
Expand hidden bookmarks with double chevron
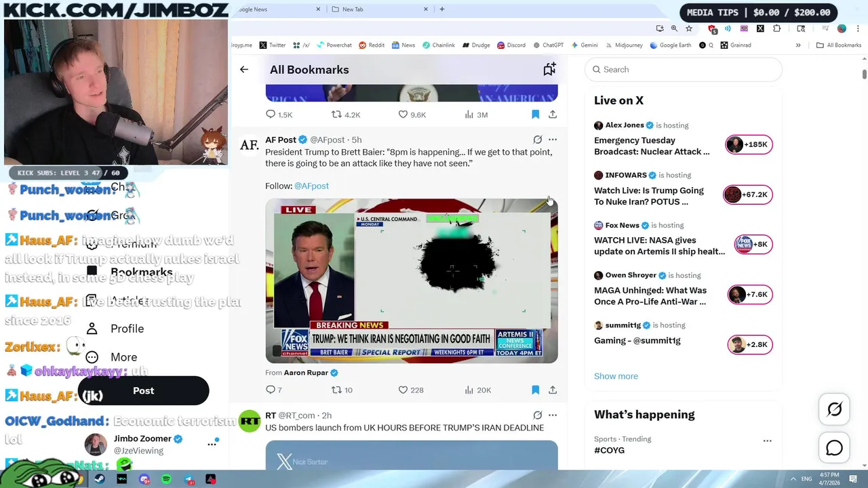(x=798, y=45)
